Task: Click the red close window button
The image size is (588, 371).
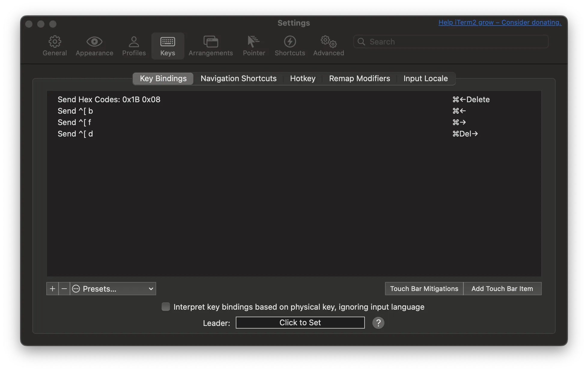Action: pos(29,24)
